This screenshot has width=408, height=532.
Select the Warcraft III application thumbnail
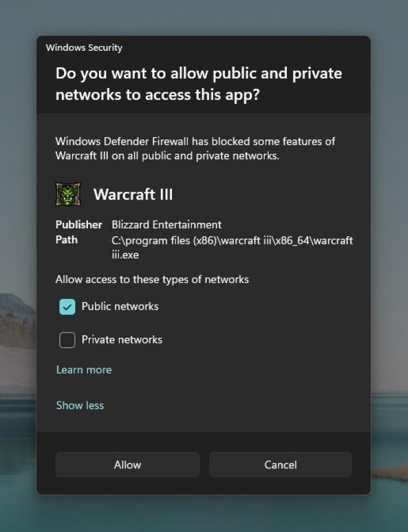[67, 194]
